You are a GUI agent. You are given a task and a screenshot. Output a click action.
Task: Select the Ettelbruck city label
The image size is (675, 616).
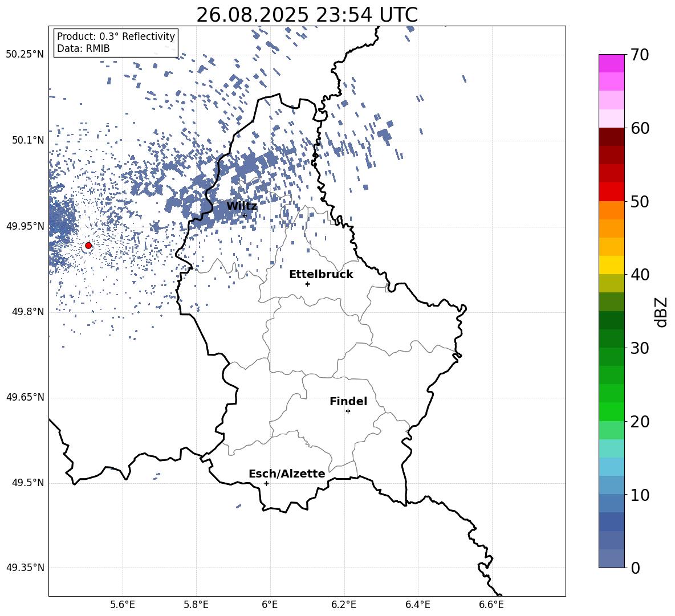point(321,275)
